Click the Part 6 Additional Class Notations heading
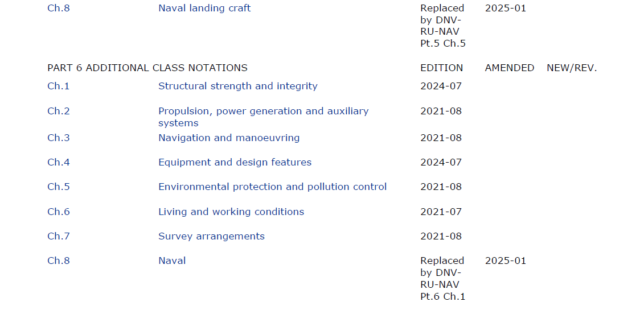Screen dimensions: 644x310 [x=147, y=68]
